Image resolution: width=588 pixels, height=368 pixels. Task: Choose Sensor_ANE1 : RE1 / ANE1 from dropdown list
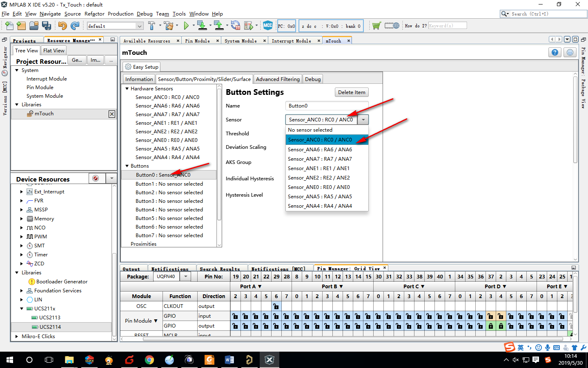click(327, 168)
